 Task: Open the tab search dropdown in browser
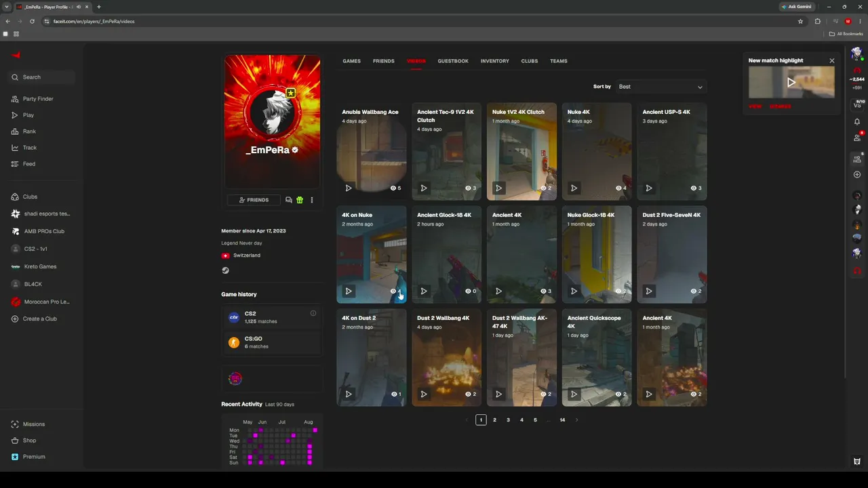click(7, 7)
